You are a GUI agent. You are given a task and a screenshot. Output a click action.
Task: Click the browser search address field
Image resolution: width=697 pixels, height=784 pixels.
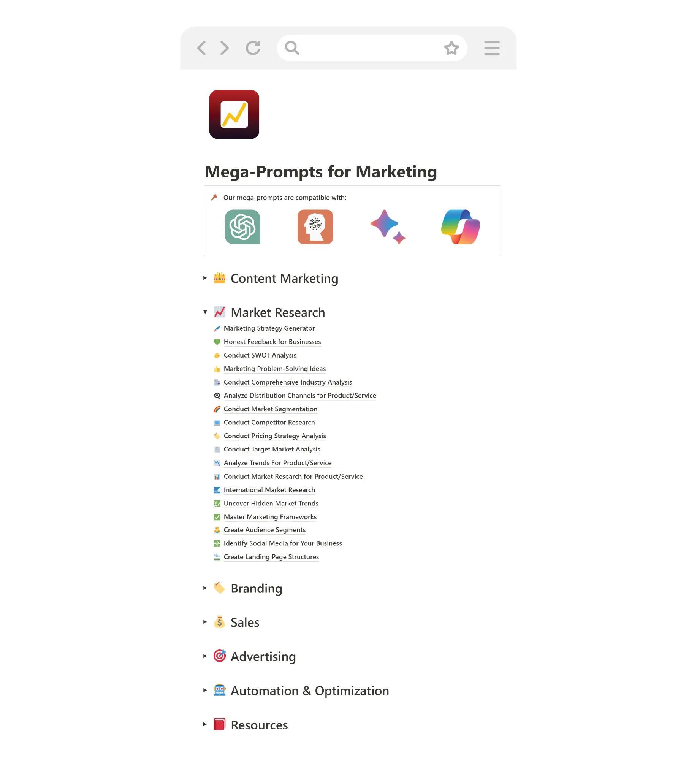pyautogui.click(x=372, y=48)
